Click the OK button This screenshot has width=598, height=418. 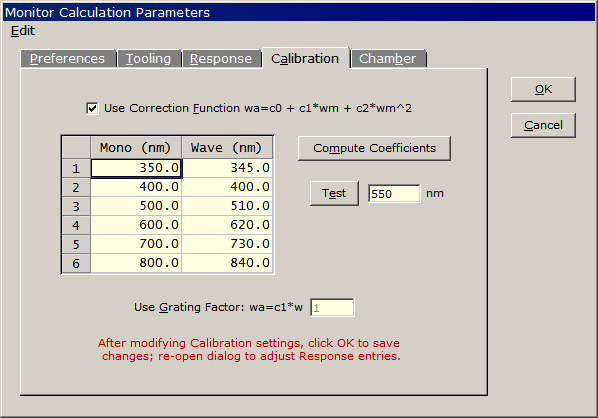tap(543, 89)
